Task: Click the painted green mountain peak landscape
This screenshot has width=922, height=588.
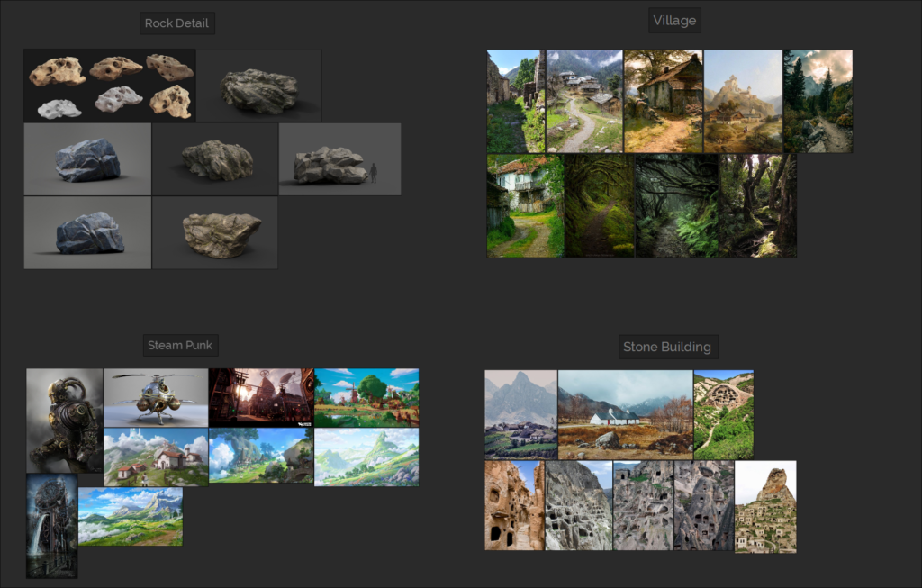Action: coord(367,457)
